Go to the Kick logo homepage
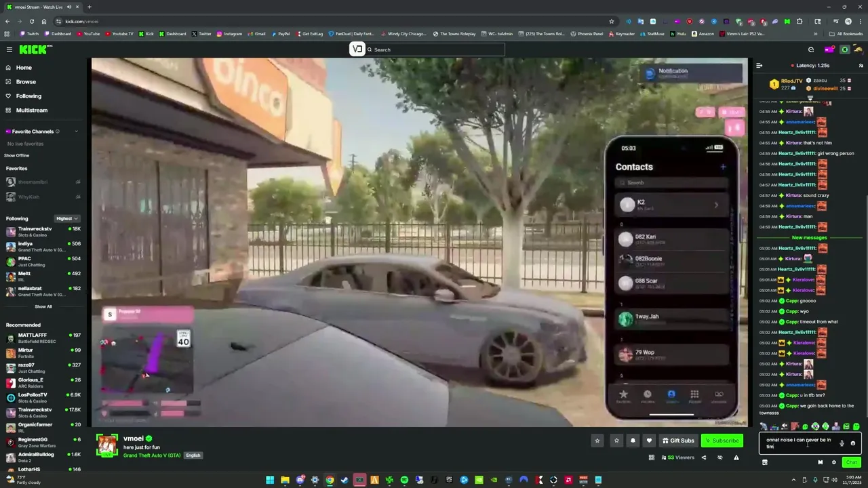This screenshot has width=868, height=488. click(x=35, y=49)
